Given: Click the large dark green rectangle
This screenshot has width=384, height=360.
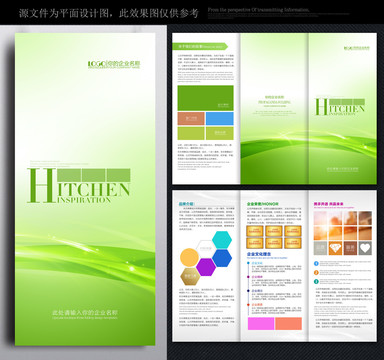Looking at the screenshot, I should click(x=205, y=98).
